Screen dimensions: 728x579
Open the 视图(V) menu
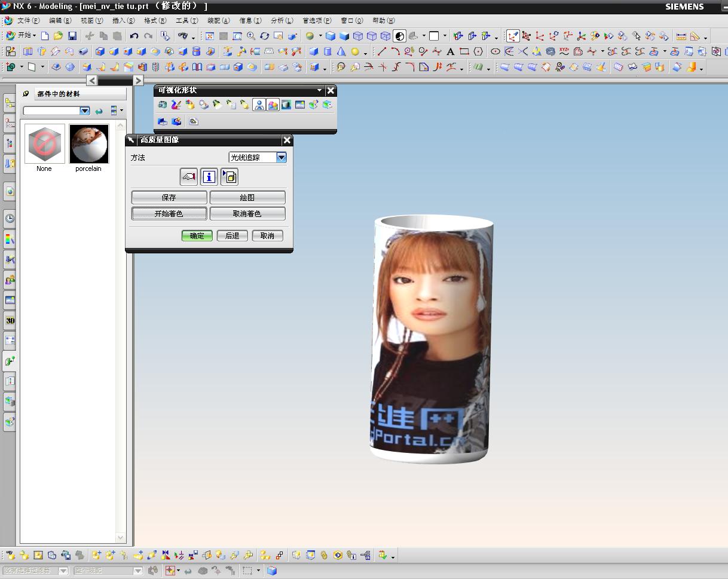[x=91, y=20]
